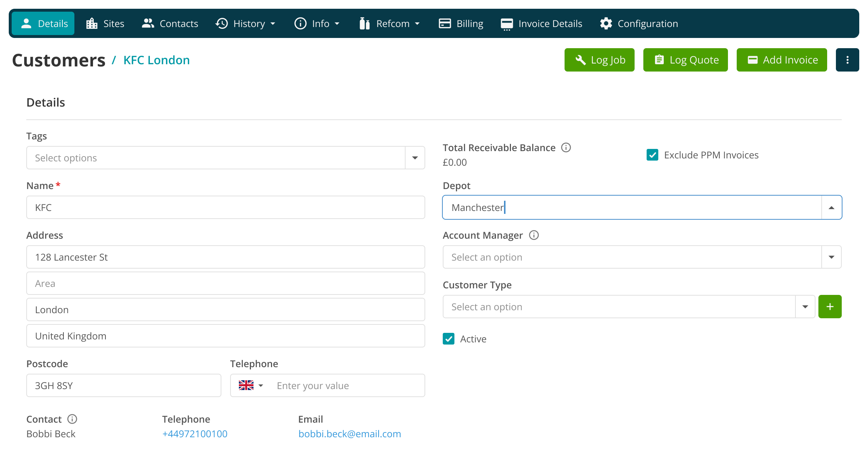
Task: Click the £0.00 balance value
Action: (x=455, y=162)
